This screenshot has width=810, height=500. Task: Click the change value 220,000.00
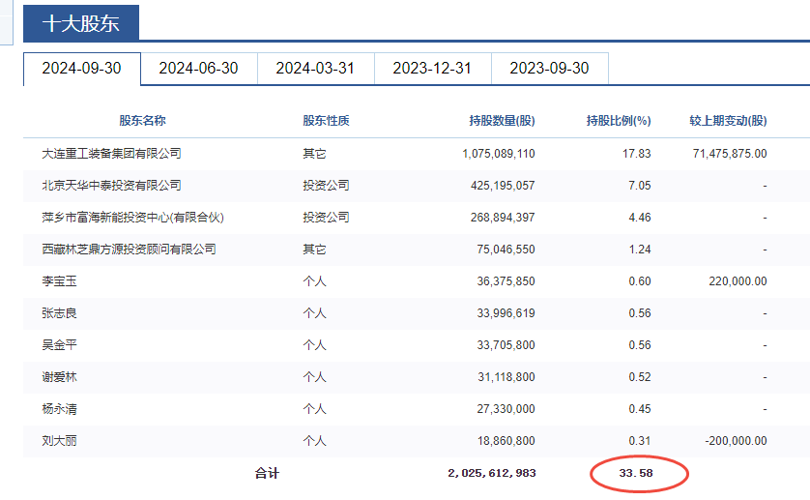click(738, 282)
